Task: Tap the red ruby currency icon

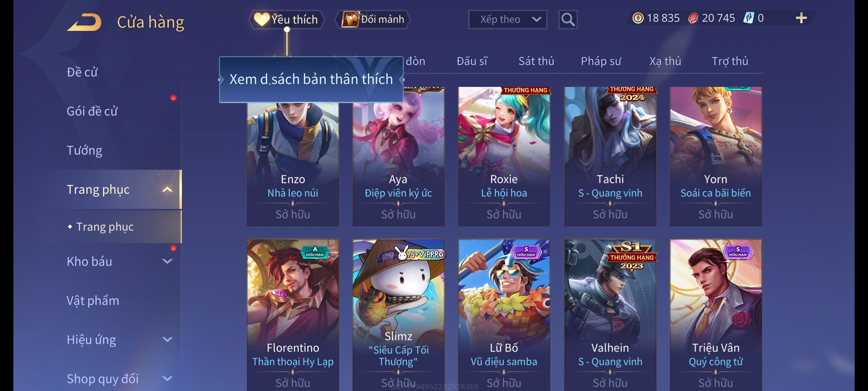Action: [693, 18]
